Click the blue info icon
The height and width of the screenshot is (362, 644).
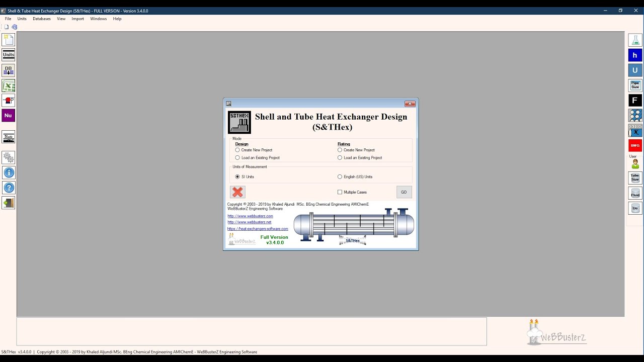click(x=8, y=172)
